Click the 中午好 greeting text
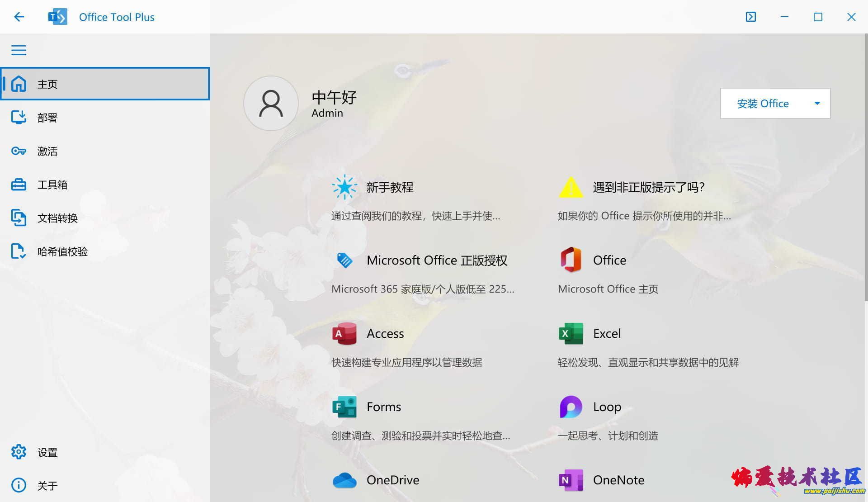 click(334, 97)
